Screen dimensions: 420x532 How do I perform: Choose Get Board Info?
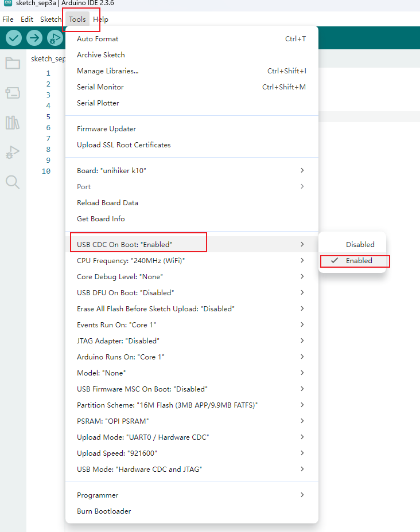pyautogui.click(x=192, y=219)
